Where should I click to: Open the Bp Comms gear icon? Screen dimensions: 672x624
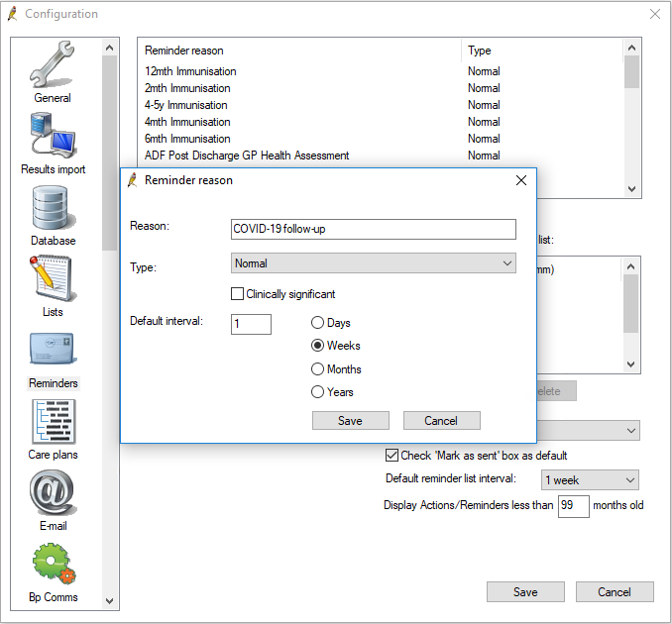(x=53, y=565)
